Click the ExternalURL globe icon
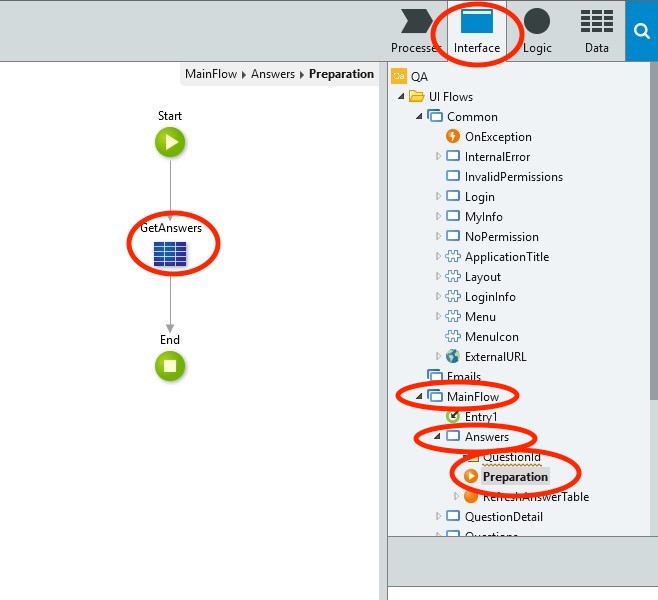 point(453,356)
